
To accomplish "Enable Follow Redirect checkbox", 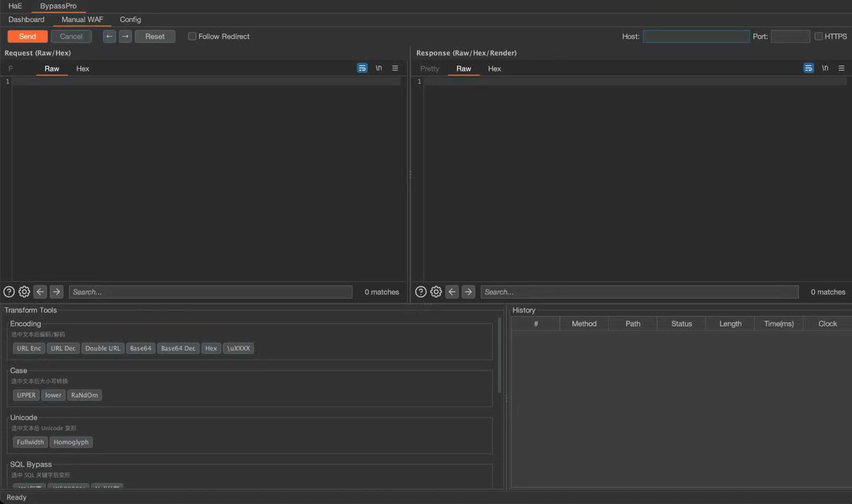I will (x=192, y=36).
